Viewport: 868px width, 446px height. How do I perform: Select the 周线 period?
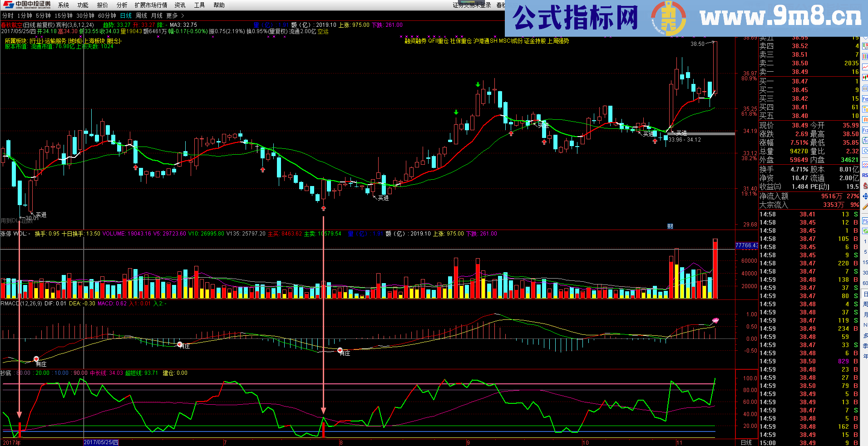pyautogui.click(x=142, y=15)
